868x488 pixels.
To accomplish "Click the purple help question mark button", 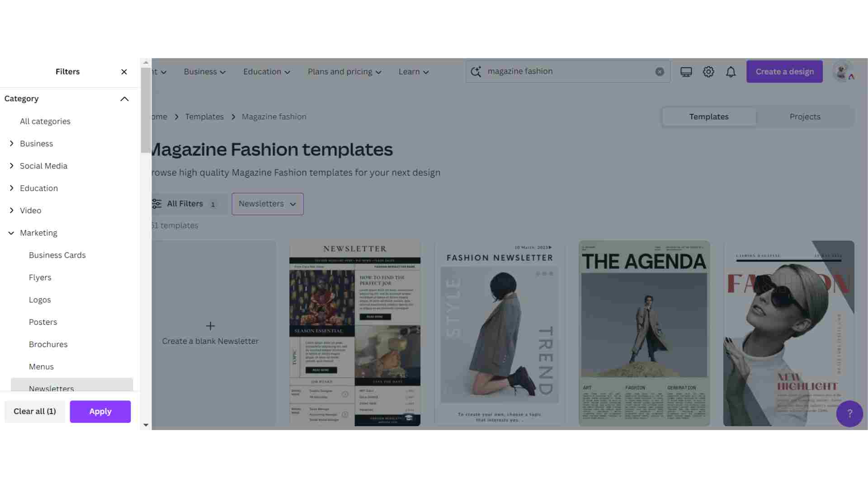I will [x=849, y=413].
